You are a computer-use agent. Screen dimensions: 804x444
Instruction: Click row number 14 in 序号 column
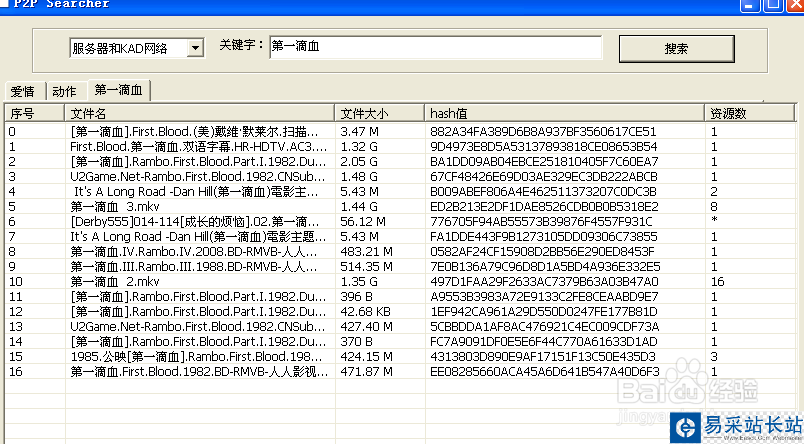(16, 341)
